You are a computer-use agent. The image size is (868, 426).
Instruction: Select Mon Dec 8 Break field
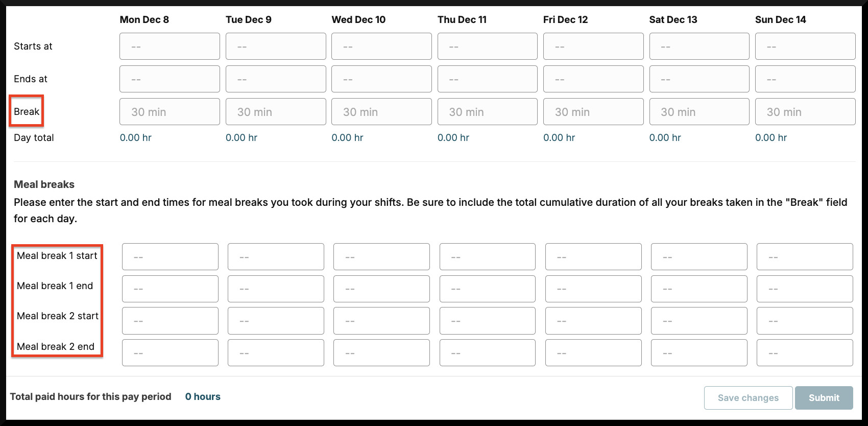click(170, 112)
